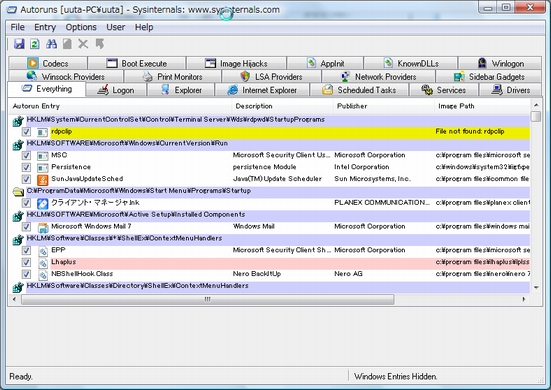This screenshot has height=390, width=551.
Task: Uncheck the PLANEX client manager checkbox
Action: coord(26,203)
